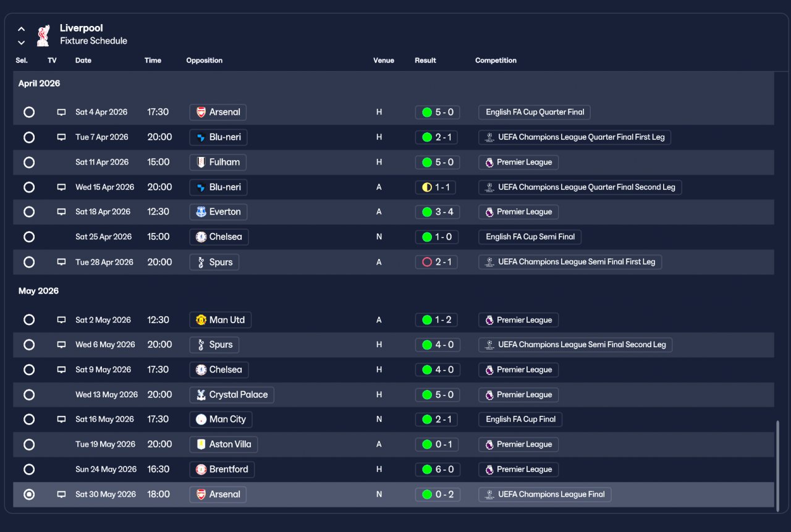Open English FA Cup Semi Final competition
Image resolution: width=791 pixels, height=532 pixels.
530,237
